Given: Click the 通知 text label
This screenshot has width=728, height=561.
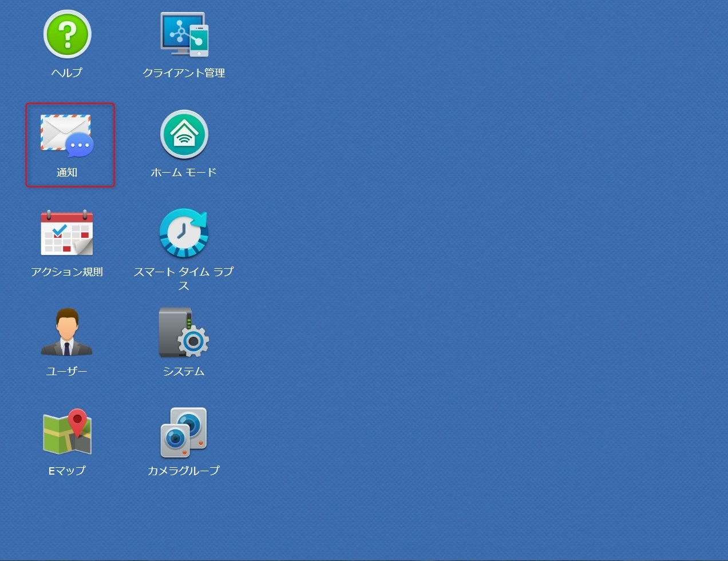Looking at the screenshot, I should tap(67, 172).
